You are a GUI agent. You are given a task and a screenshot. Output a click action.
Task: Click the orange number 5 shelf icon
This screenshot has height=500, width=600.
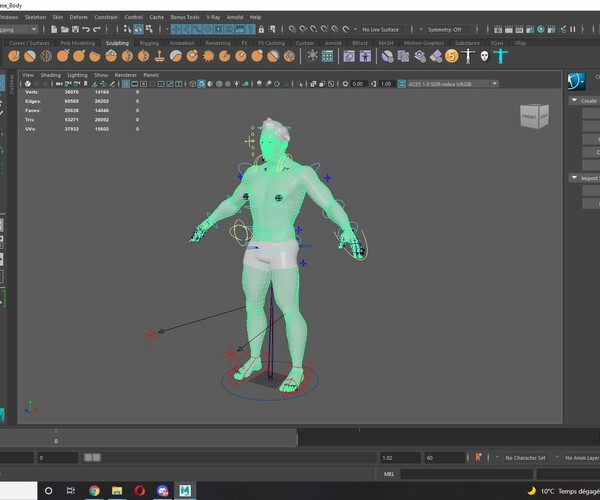coord(452,56)
